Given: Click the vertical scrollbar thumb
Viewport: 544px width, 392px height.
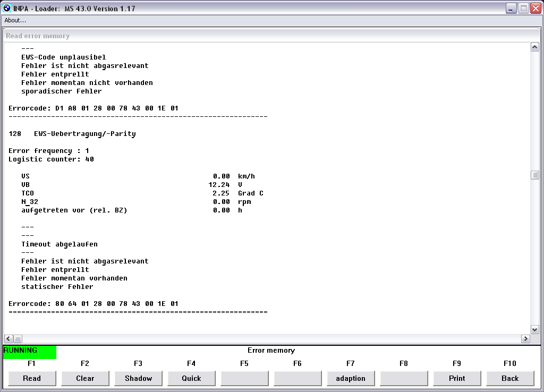Looking at the screenshot, I should (x=535, y=175).
